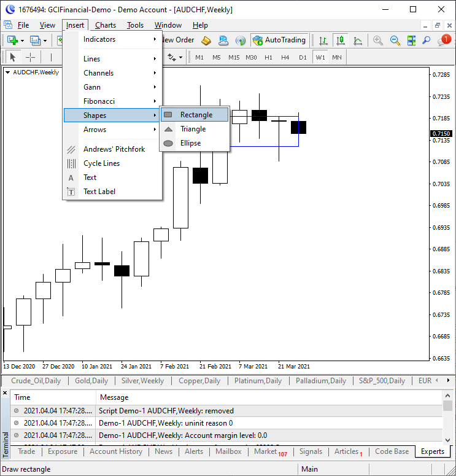Select the H4 timeframe
Viewport: 456px width, 476px height.
pyautogui.click(x=285, y=57)
